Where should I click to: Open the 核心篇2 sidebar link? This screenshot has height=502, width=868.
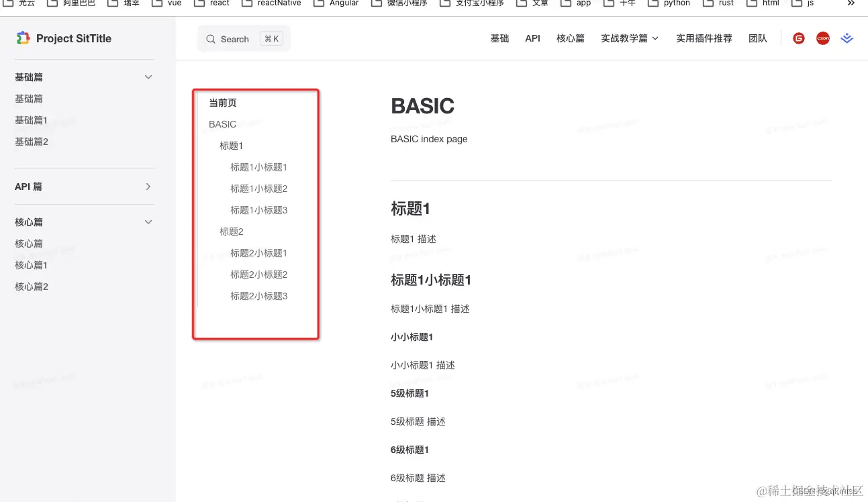(32, 287)
